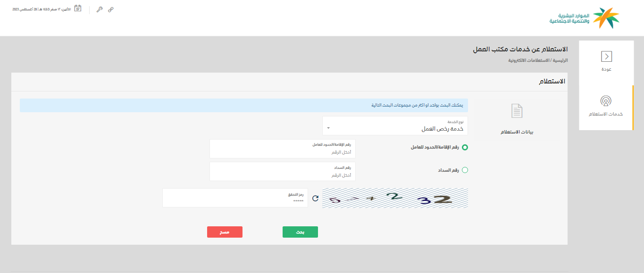The width and height of the screenshot is (644, 273).
Task: Click the Hijri and Gregorian date text
Action: pos(42,9)
